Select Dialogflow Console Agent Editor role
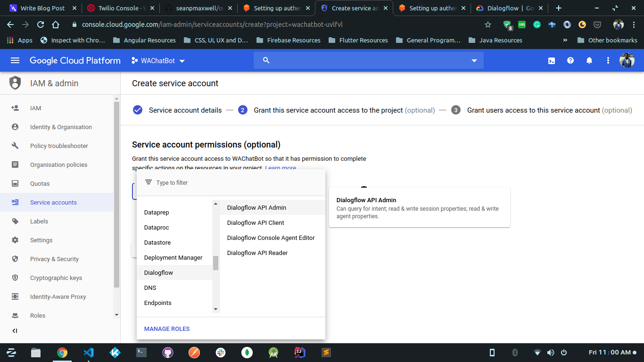The width and height of the screenshot is (644, 362). click(x=272, y=238)
